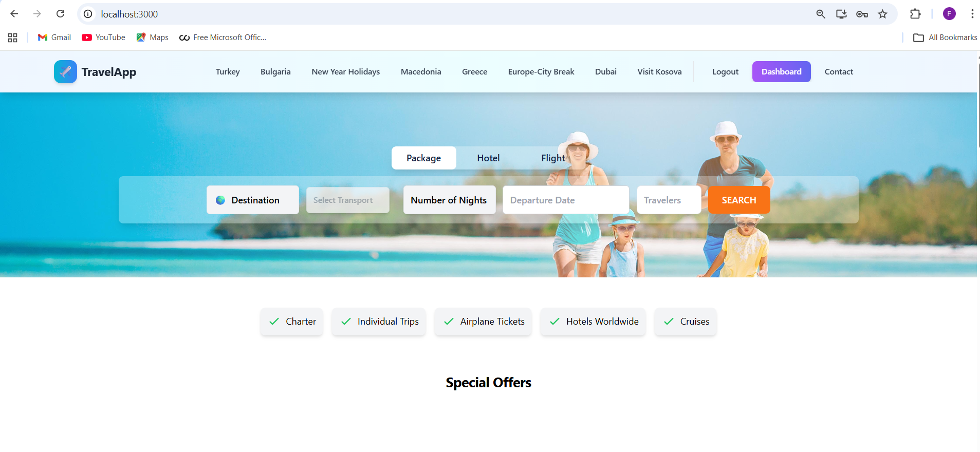The height and width of the screenshot is (452, 980).
Task: Open the Chrome apps grid icon
Action: 13,37
